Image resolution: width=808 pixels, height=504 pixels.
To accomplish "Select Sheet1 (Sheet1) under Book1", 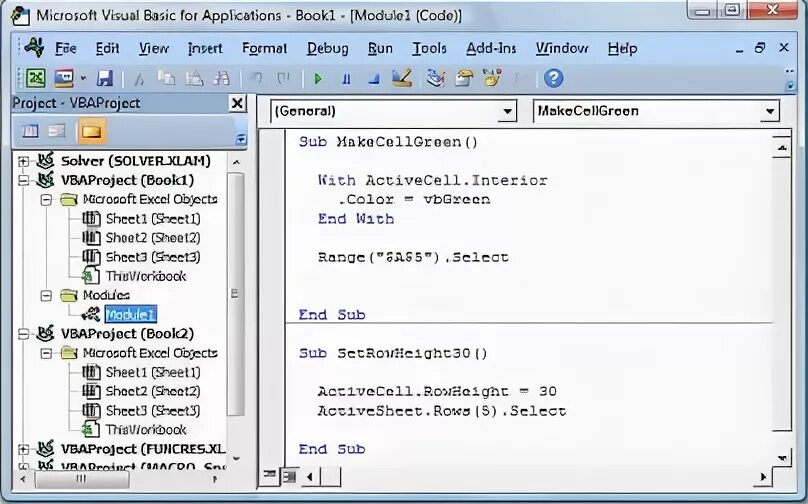I will tap(153, 219).
